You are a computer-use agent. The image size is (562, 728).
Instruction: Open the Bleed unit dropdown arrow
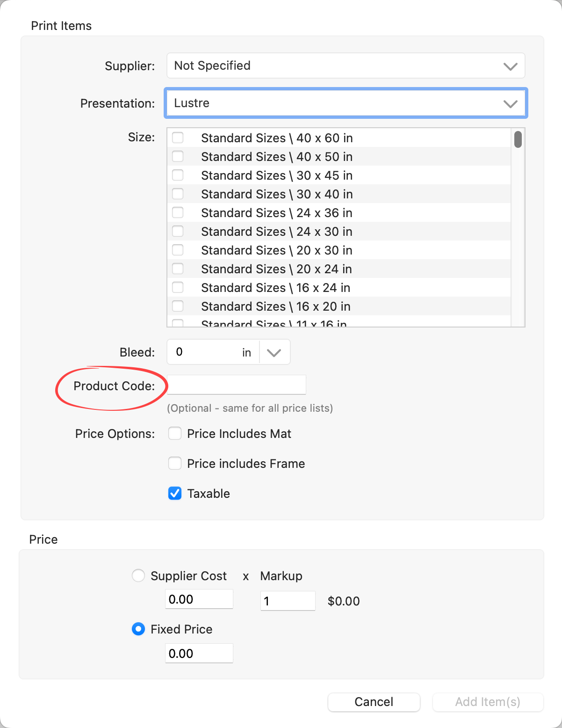pyautogui.click(x=274, y=352)
